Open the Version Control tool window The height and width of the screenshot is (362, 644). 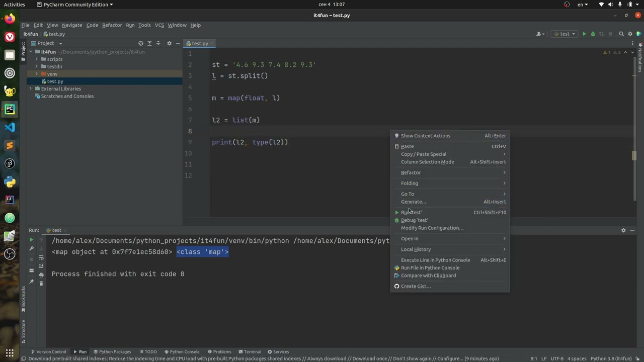click(48, 352)
